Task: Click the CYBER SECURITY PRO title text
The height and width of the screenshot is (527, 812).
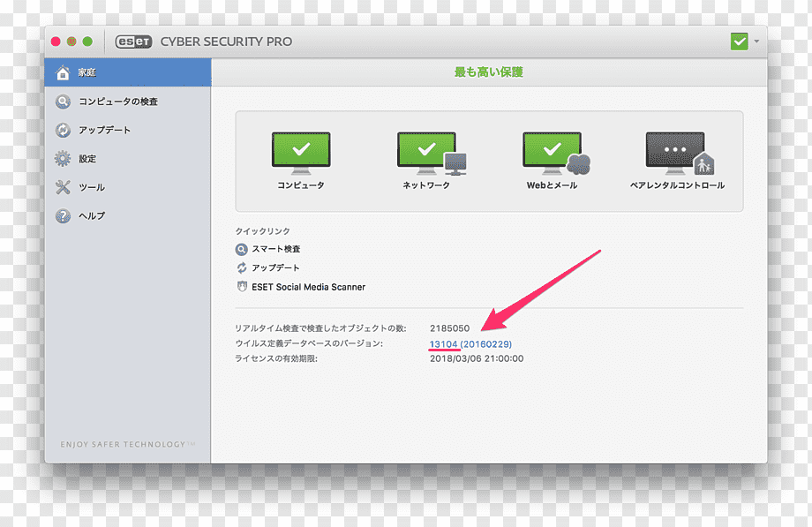Action: pos(226,41)
